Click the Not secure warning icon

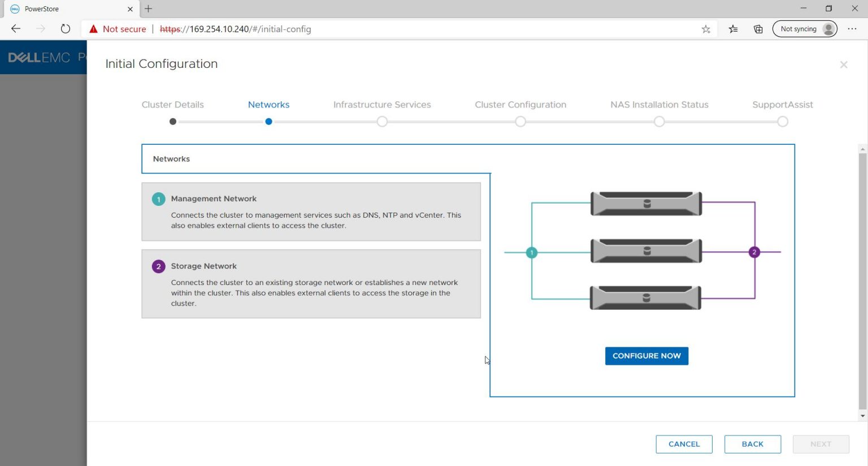click(x=93, y=28)
